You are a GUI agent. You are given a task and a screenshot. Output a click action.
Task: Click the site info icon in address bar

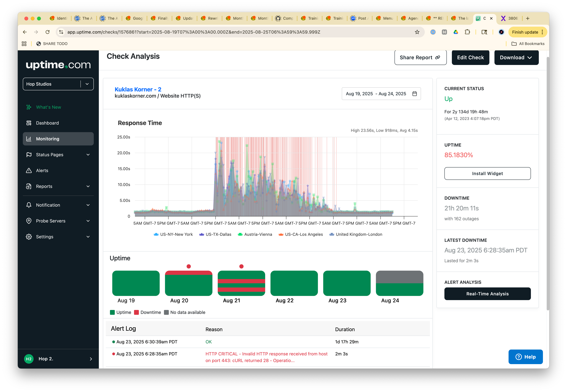click(x=61, y=32)
